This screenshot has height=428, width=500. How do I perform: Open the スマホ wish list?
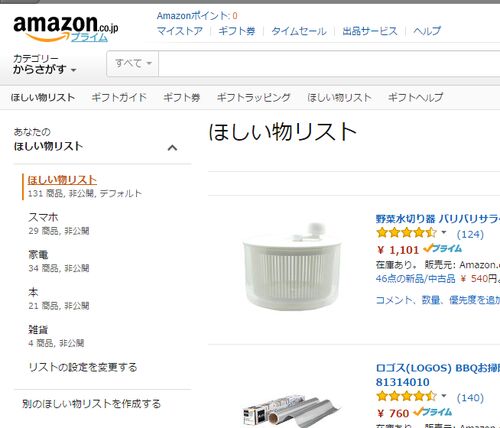click(43, 217)
